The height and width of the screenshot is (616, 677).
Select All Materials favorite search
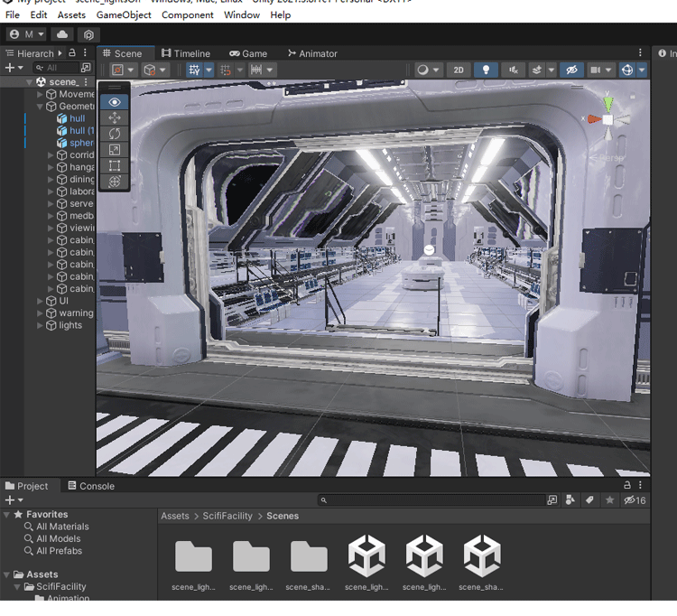[62, 527]
